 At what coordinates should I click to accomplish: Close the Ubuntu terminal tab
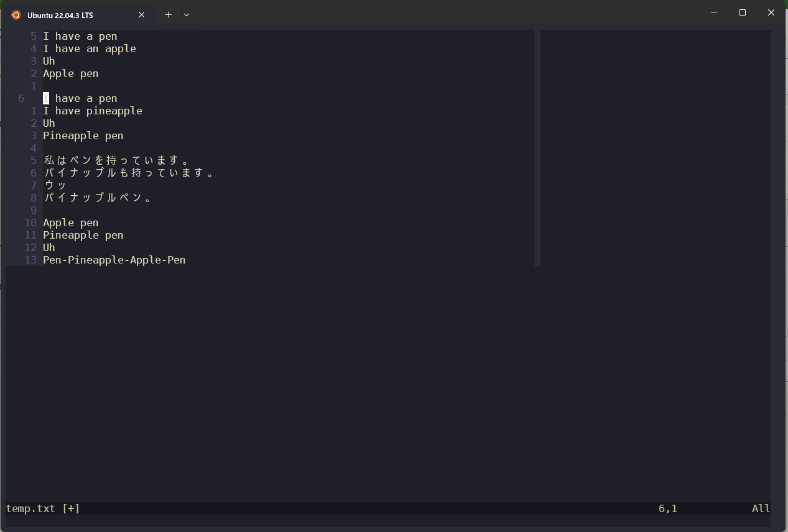point(141,14)
